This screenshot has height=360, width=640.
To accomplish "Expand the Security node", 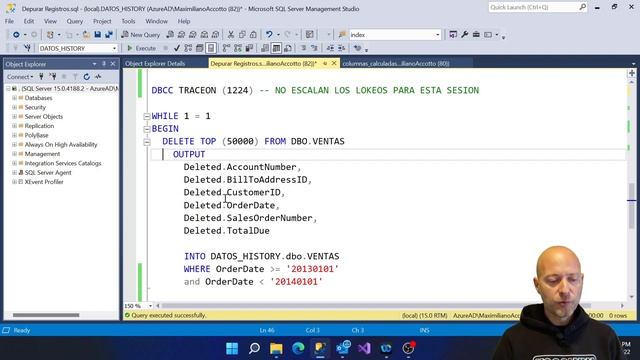I will (14, 107).
